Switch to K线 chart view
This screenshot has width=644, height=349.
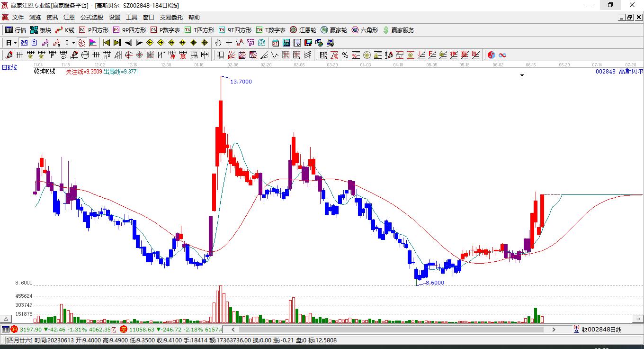[x=65, y=30]
